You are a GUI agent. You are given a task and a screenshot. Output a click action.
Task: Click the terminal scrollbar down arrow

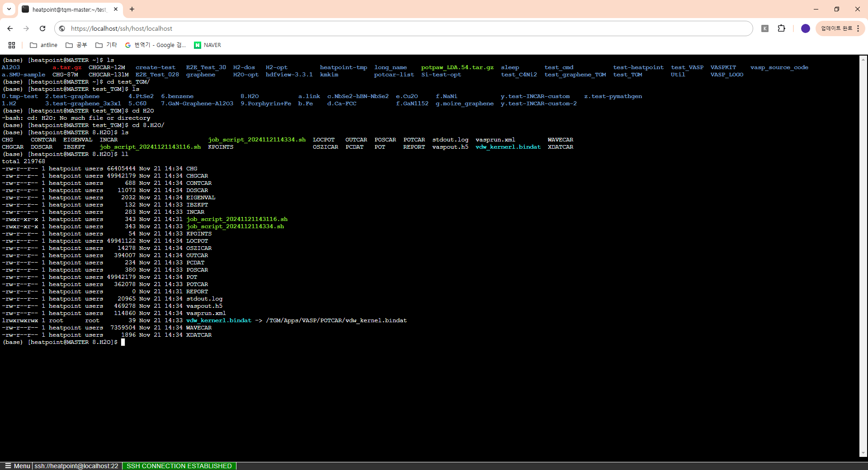863,453
